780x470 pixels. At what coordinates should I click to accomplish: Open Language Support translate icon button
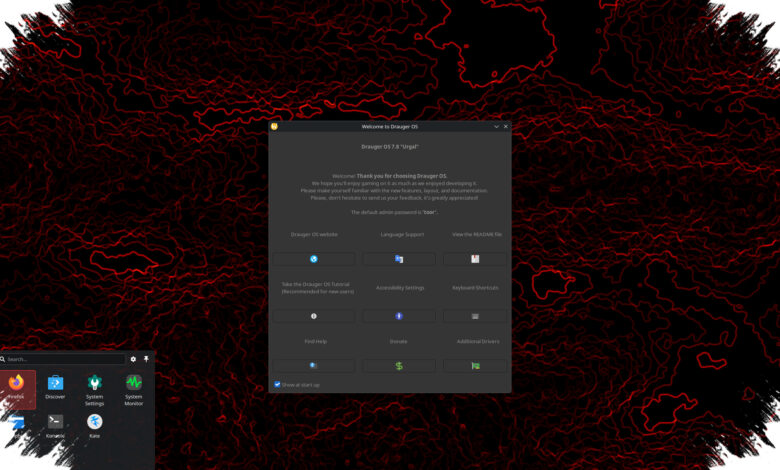pos(399,259)
